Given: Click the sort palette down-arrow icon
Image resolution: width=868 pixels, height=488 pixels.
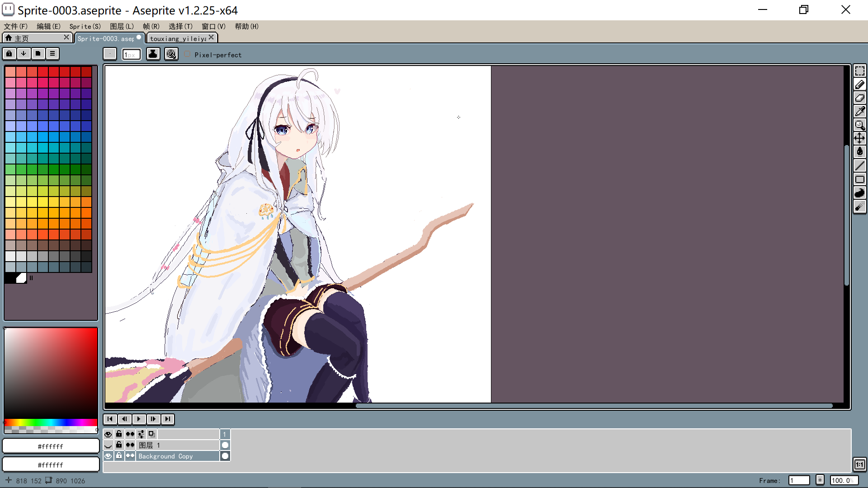Looking at the screenshot, I should 24,54.
